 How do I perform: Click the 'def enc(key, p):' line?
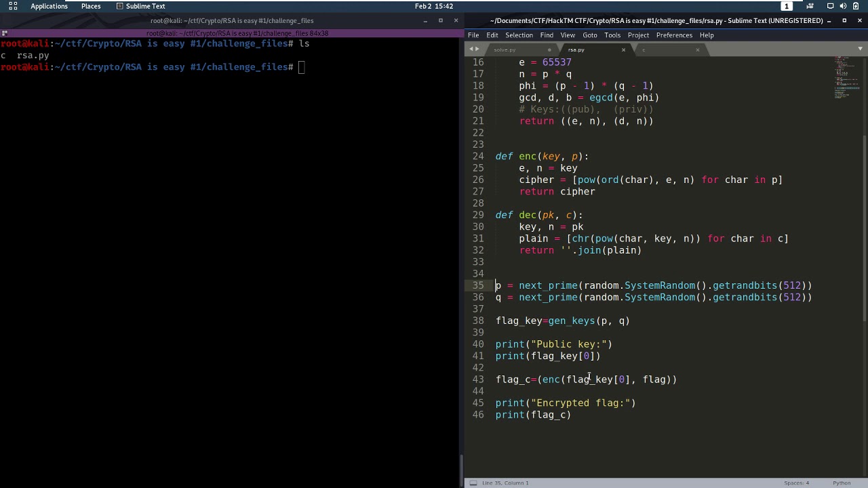[542, 157]
